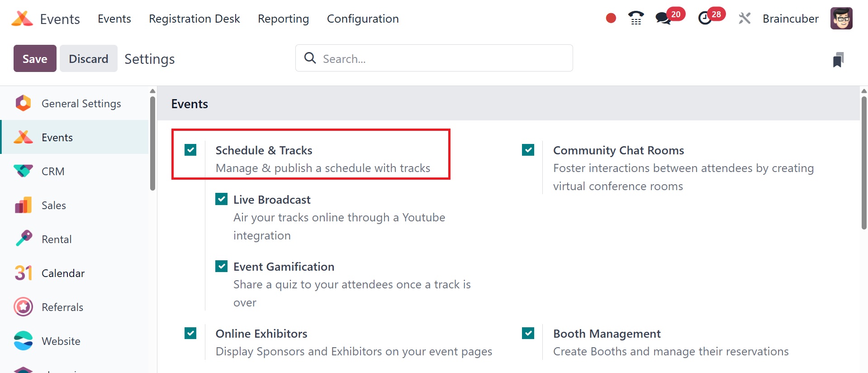868x373 pixels.
Task: Expand the Reporting dropdown menu
Action: pos(283,19)
